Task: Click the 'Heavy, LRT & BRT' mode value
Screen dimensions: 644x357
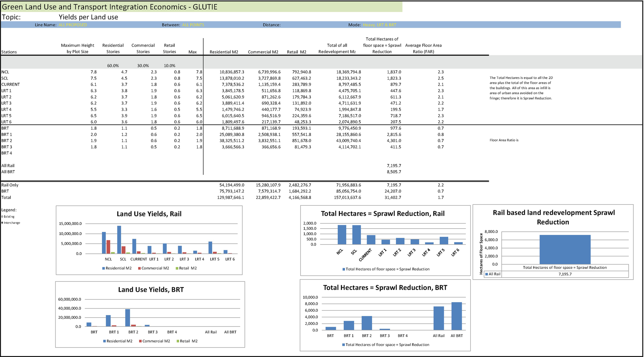Action: (380, 25)
